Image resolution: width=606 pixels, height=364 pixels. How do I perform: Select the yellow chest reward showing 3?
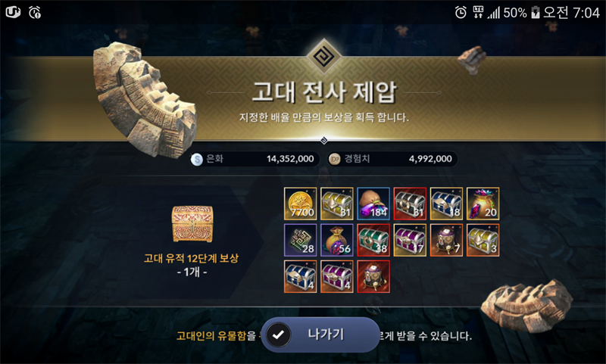[483, 240]
